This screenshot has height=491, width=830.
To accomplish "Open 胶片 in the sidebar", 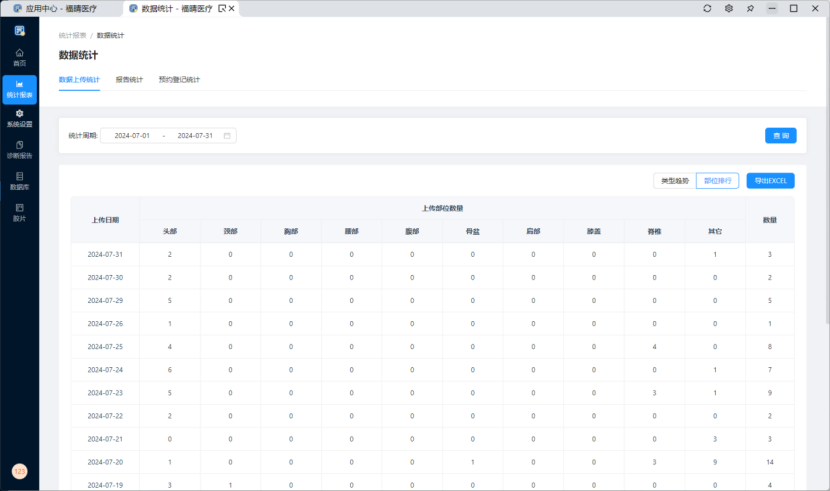I will 19,211.
